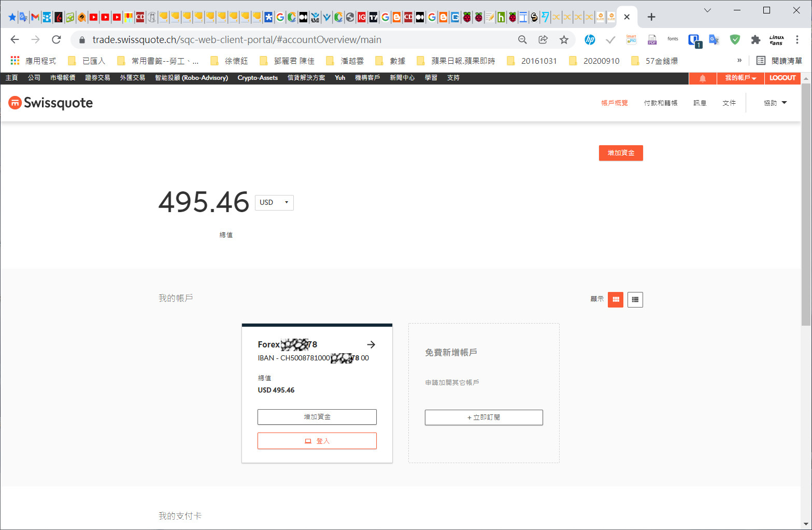Open the 57金錢爆 bookmarks folder
Viewport: 812px width, 530px height.
tap(654, 61)
